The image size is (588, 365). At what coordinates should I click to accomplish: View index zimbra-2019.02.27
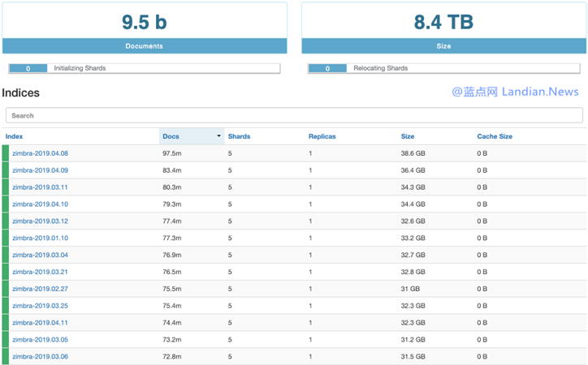coord(40,289)
